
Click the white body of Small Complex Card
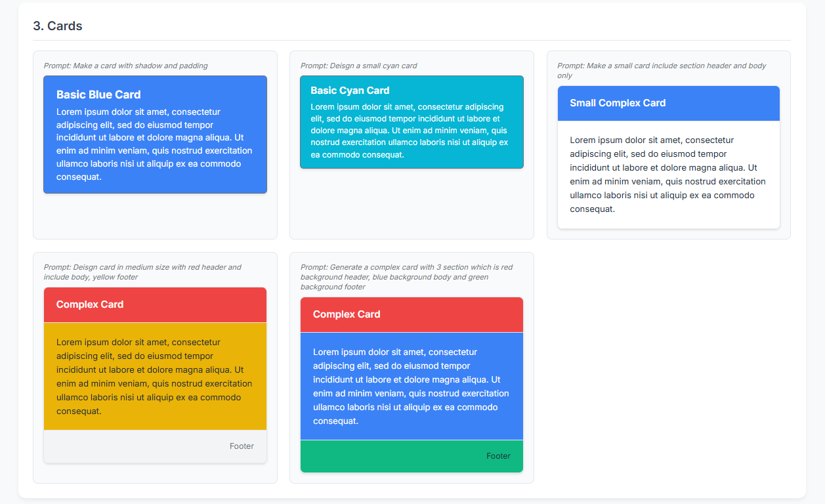click(x=668, y=175)
